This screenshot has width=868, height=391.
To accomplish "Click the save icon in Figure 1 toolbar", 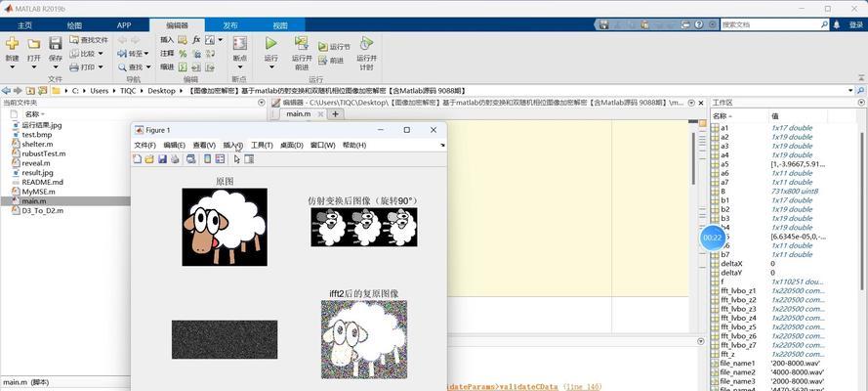I will (162, 159).
